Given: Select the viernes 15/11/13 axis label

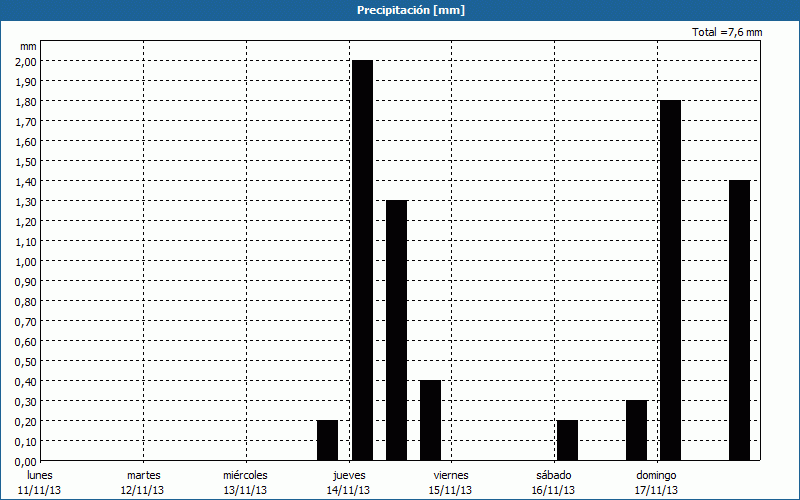Looking at the screenshot, I should tap(451, 482).
